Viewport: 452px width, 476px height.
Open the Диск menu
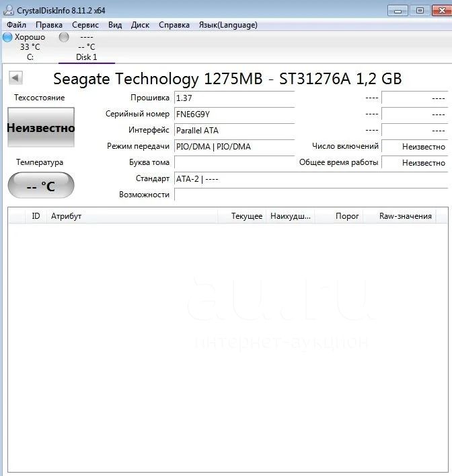140,25
